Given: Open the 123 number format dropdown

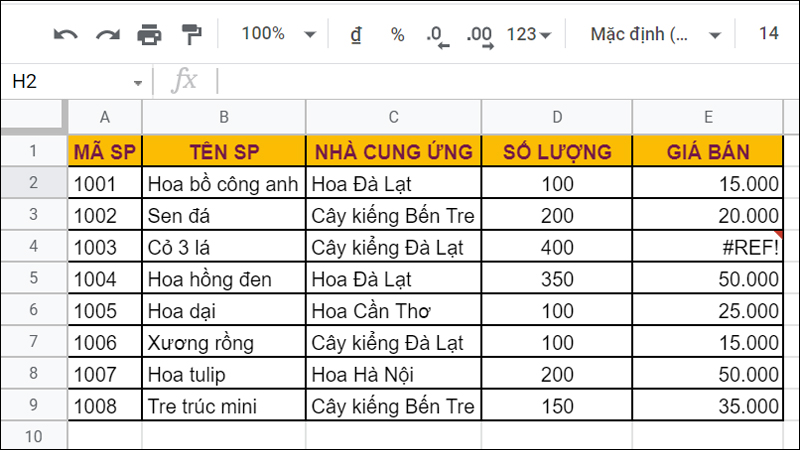Looking at the screenshot, I should point(529,35).
